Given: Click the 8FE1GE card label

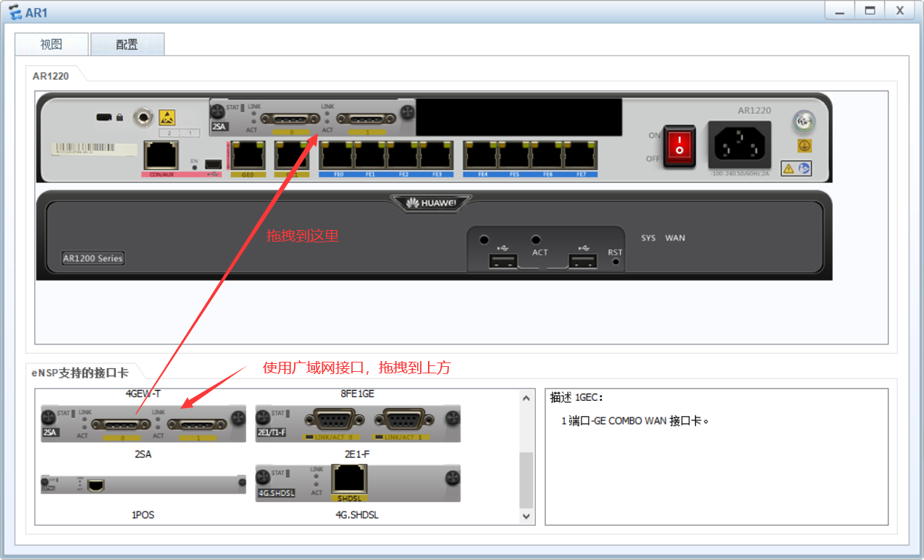Looking at the screenshot, I should point(358,394).
